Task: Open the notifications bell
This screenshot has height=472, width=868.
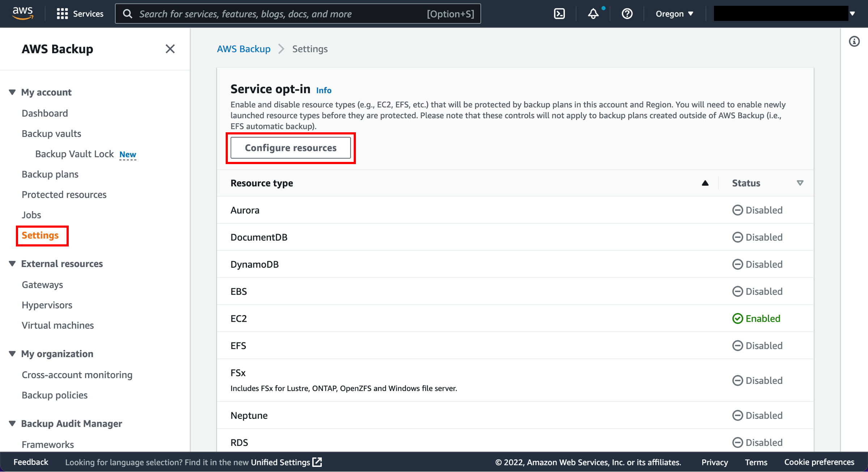Action: tap(593, 14)
